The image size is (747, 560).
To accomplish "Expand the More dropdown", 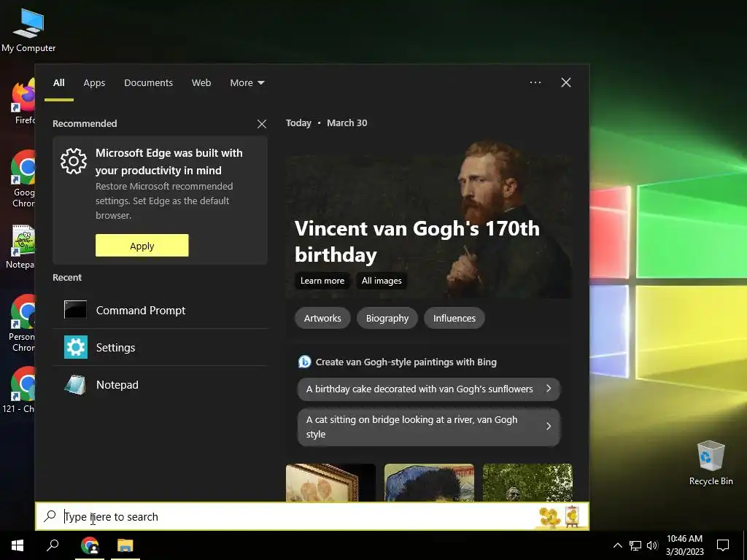I will (x=247, y=83).
